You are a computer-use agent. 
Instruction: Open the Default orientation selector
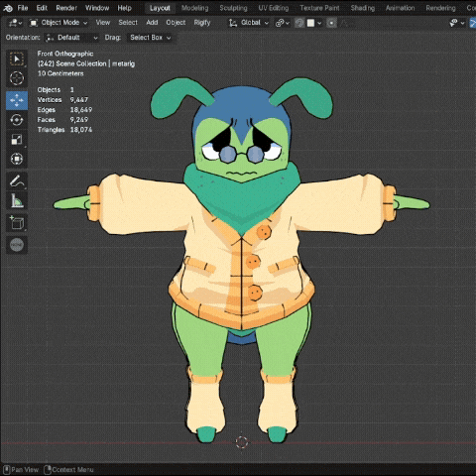[72, 38]
